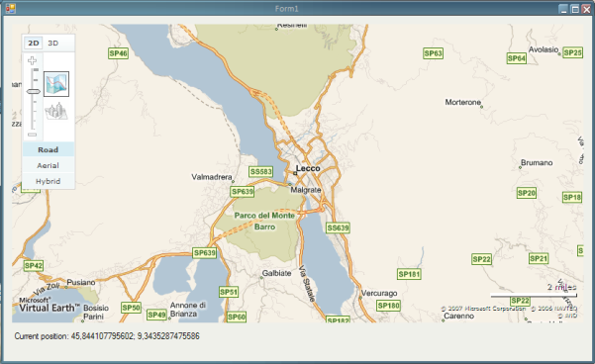
Task: Choose the Road map view
Action: 49,149
